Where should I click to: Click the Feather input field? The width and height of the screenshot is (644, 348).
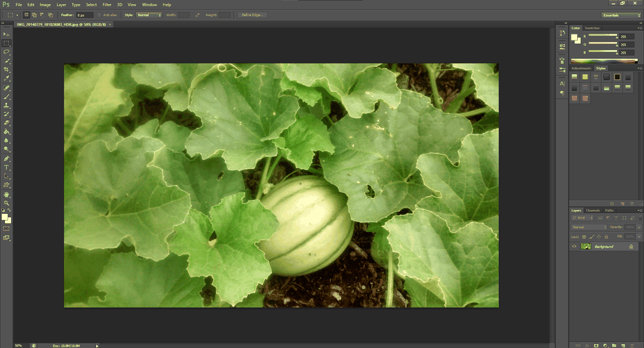(x=85, y=15)
